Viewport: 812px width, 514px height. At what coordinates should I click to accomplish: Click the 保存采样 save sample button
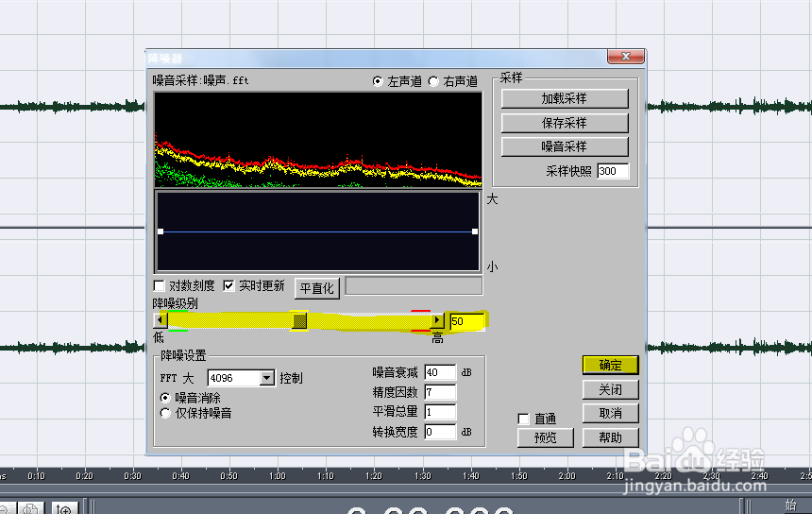click(565, 123)
